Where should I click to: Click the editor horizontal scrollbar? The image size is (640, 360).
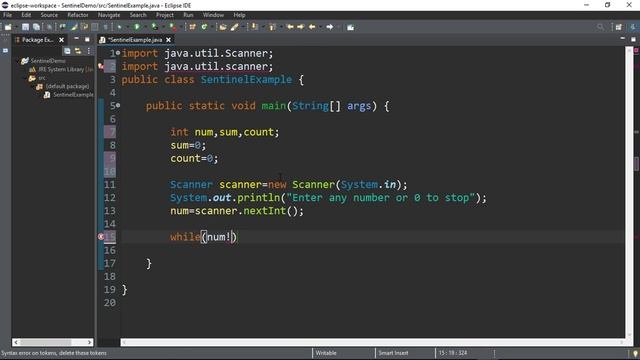373,342
